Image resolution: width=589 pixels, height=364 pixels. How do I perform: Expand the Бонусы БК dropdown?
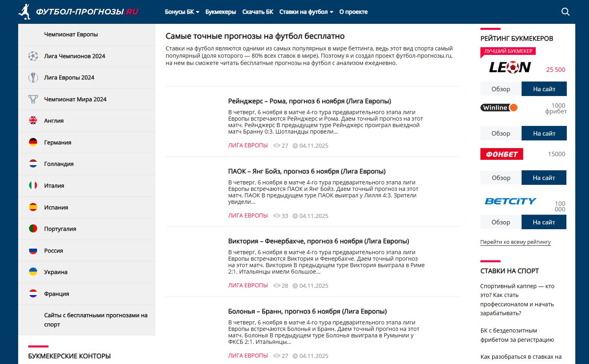(x=182, y=12)
